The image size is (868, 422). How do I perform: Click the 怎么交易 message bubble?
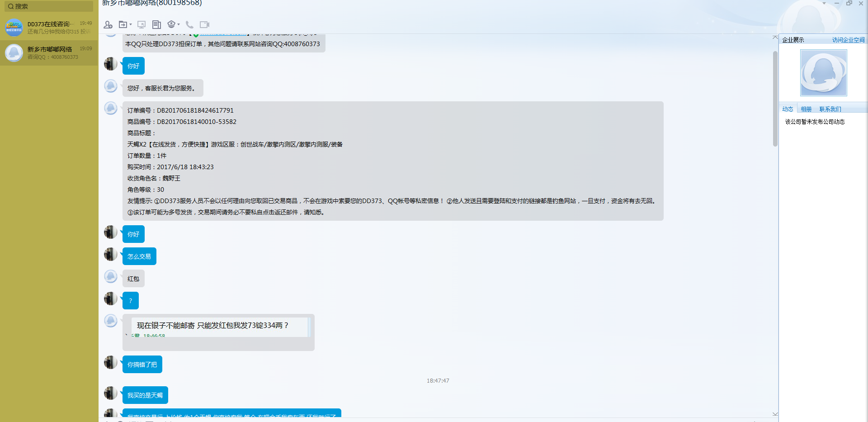[x=139, y=256]
